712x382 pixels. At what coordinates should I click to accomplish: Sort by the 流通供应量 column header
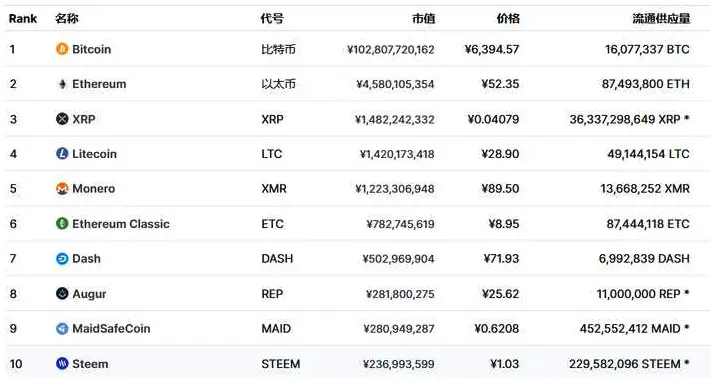[x=661, y=19]
